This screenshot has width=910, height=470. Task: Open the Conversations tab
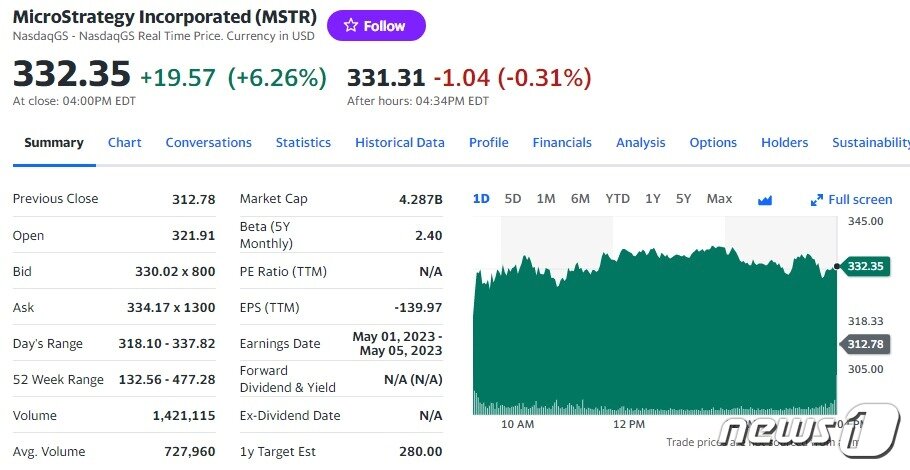[208, 143]
